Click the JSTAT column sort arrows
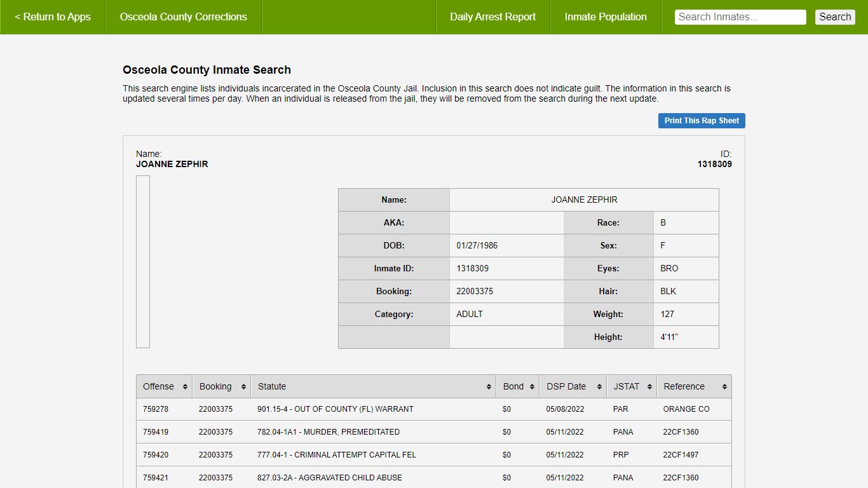This screenshot has height=488, width=868. pos(649,387)
